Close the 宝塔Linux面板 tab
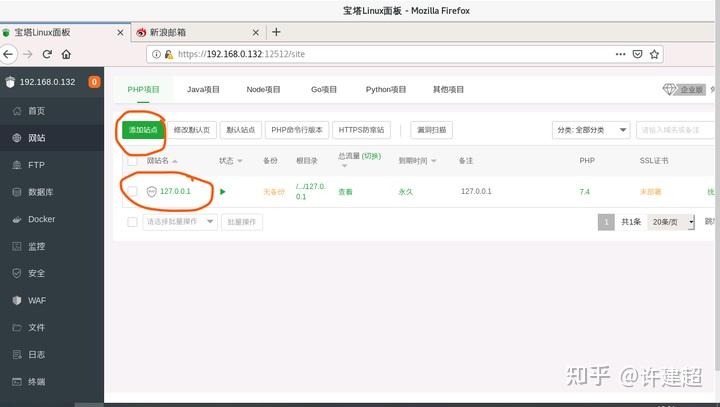 pyautogui.click(x=120, y=33)
